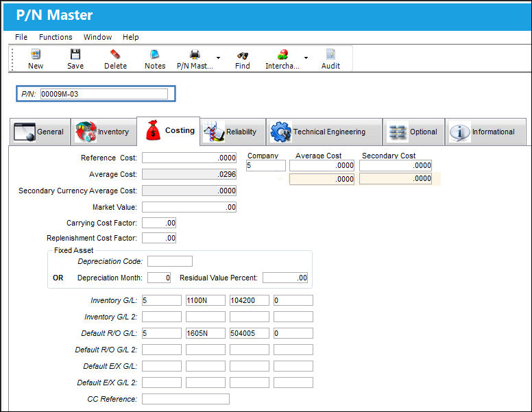This screenshot has height=412, width=532.
Task: Click the Average Cost column header
Action: pos(318,156)
